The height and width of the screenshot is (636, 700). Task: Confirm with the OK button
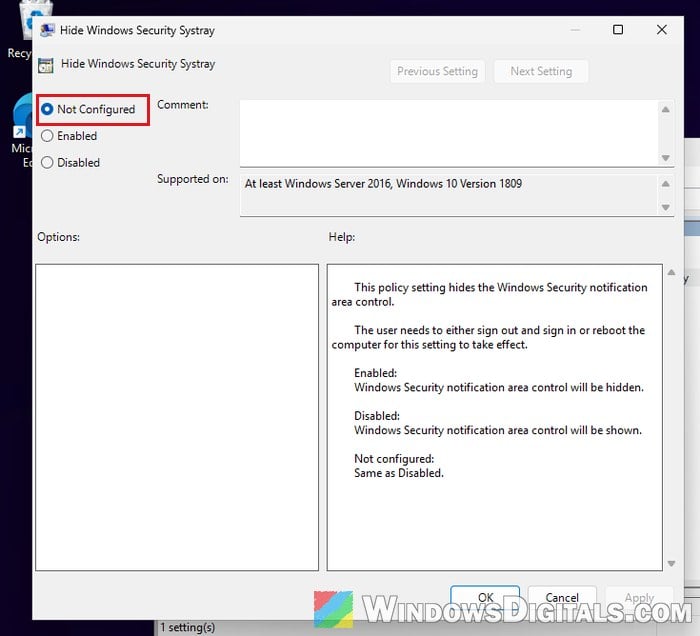pyautogui.click(x=485, y=597)
